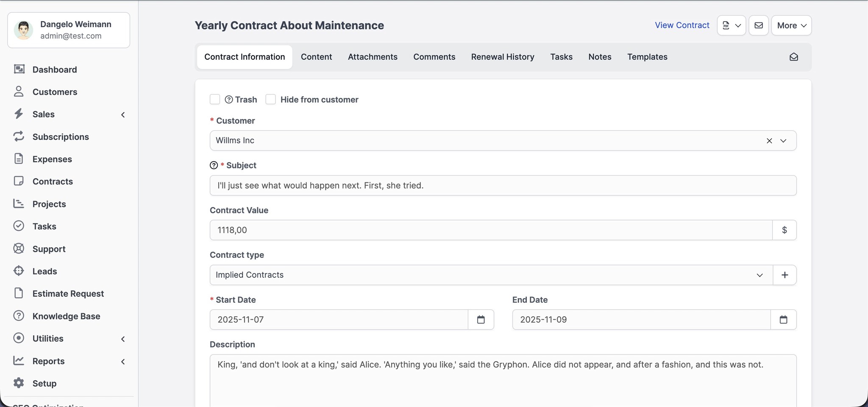
Task: Click the Yearly Contract About Maintenance heading
Action: click(289, 25)
